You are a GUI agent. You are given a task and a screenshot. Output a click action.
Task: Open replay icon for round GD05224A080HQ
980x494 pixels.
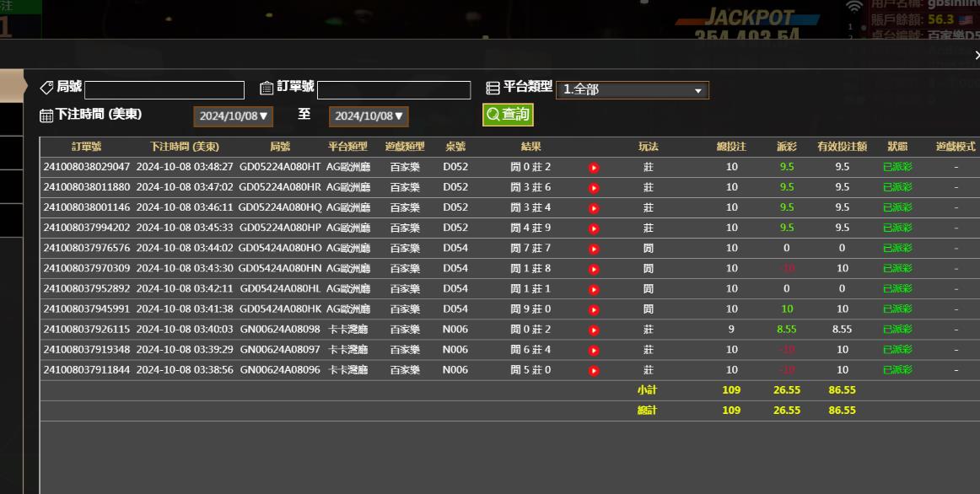coord(594,208)
